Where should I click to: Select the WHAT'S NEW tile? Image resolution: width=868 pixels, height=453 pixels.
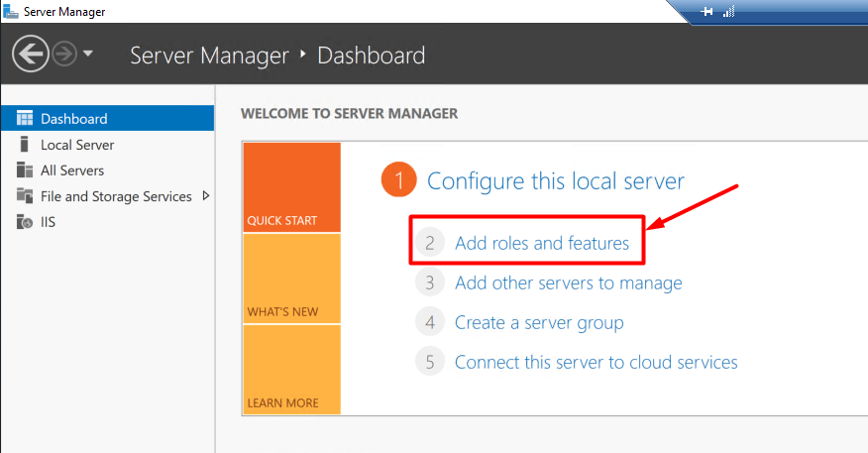[291, 279]
